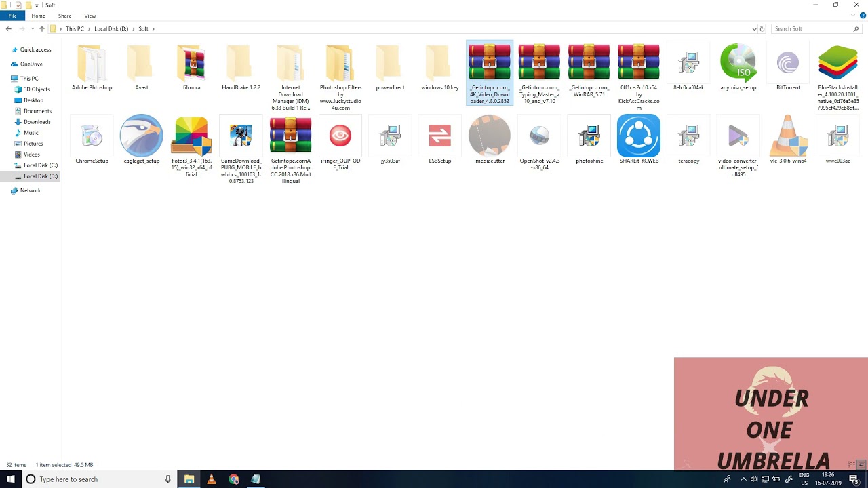The image size is (868, 488).
Task: Select the anytoiso_setup file
Action: (738, 68)
